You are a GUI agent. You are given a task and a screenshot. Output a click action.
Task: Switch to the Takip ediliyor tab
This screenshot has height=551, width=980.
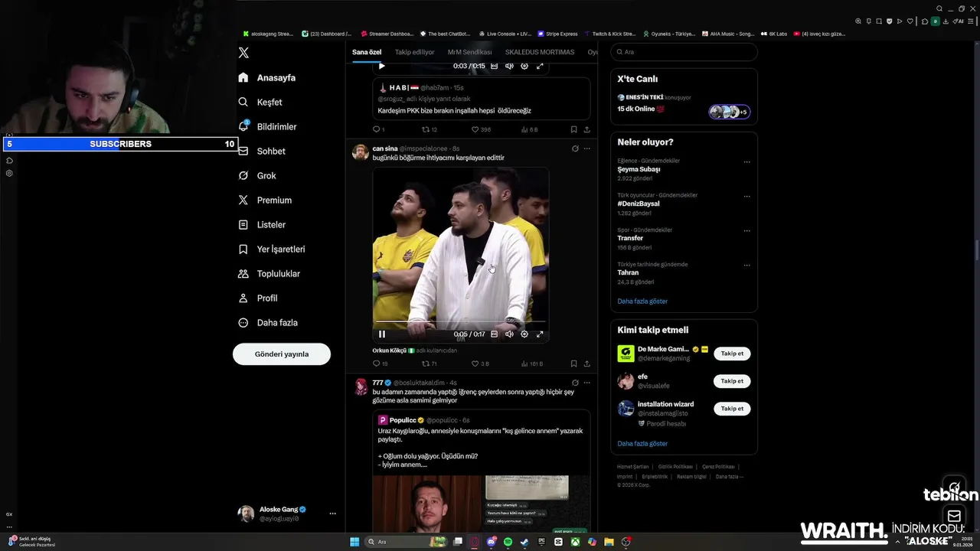pos(414,52)
